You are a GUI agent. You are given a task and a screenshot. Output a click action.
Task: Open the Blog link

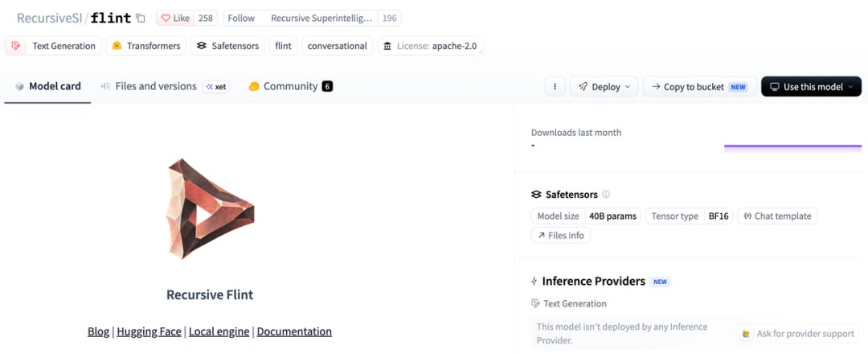click(99, 331)
